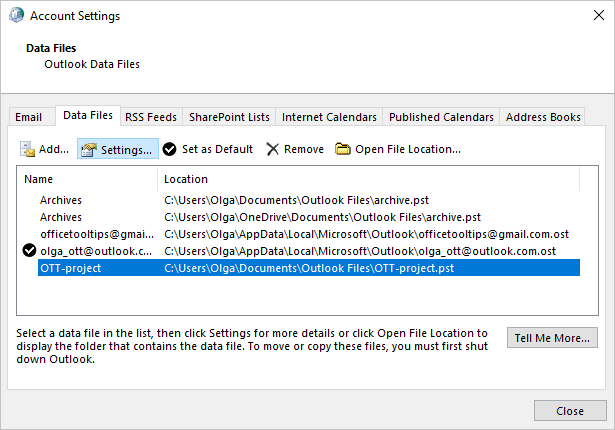The height and width of the screenshot is (430, 615).
Task: Click the Open File Location... label
Action: (408, 149)
